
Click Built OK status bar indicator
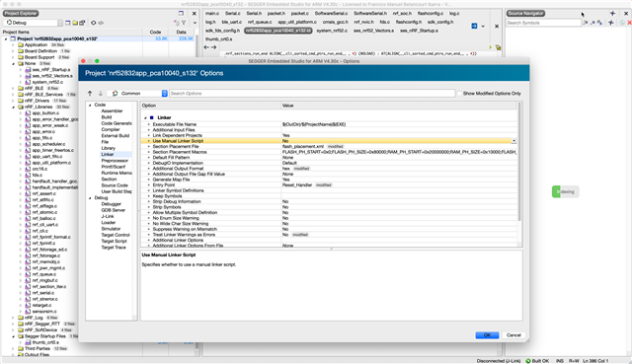[x=537, y=361]
